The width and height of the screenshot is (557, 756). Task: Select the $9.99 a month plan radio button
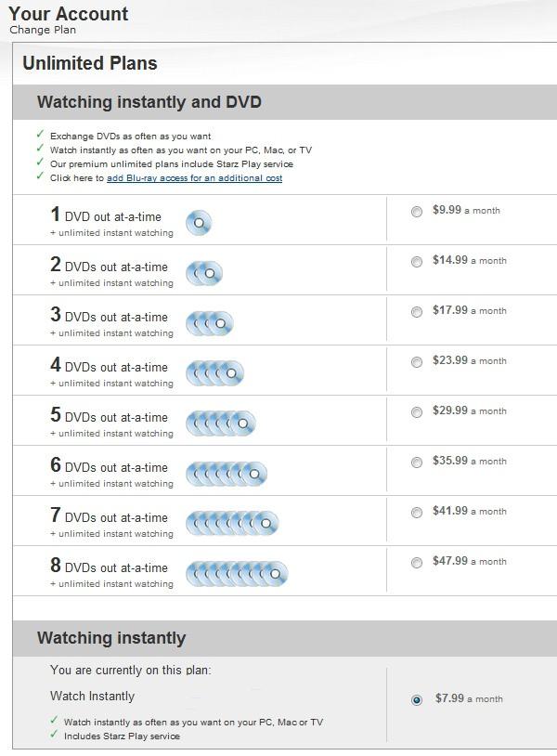[x=417, y=212]
